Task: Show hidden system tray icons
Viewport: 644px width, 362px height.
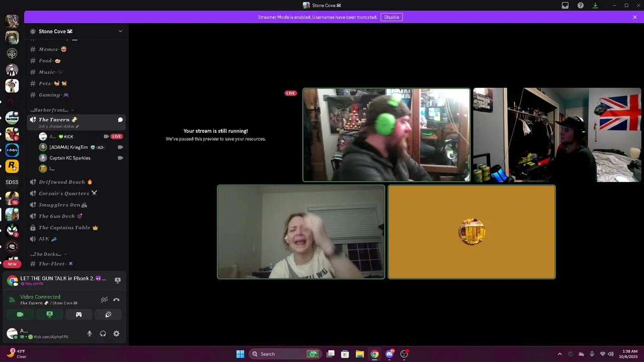Action: pyautogui.click(x=559, y=354)
